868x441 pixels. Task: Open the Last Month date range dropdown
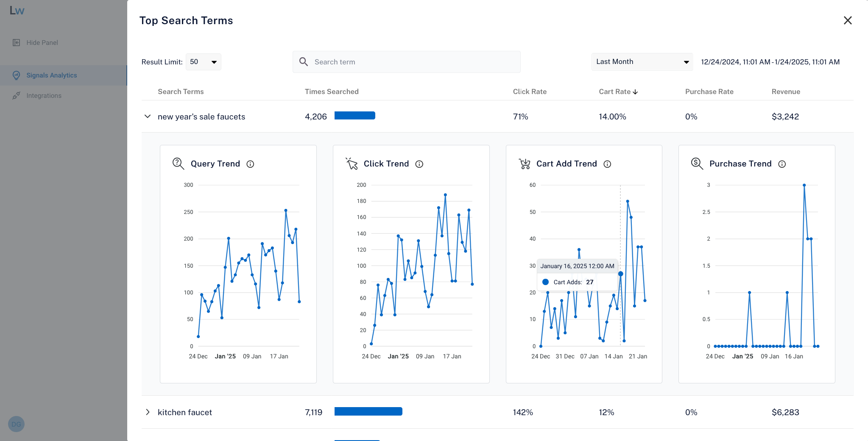click(x=642, y=62)
